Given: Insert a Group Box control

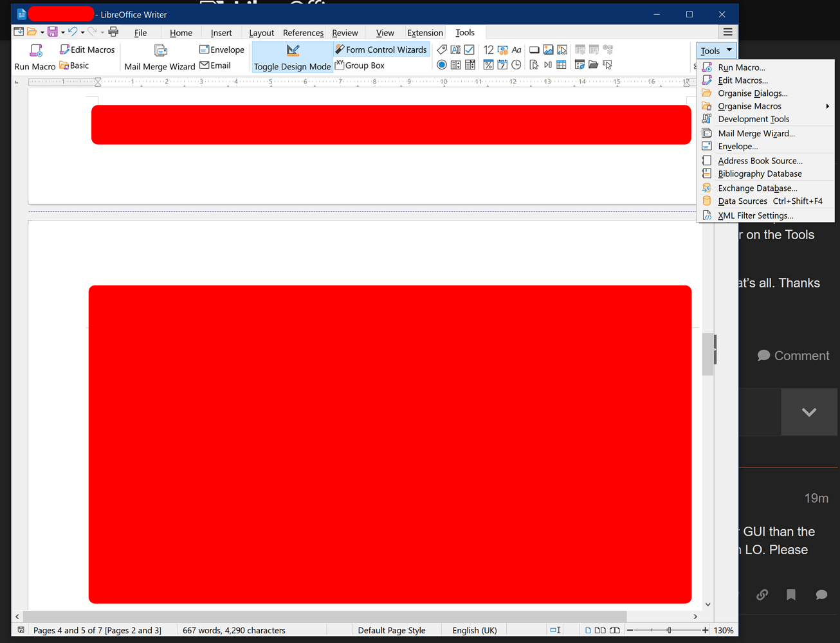Looking at the screenshot, I should (x=360, y=66).
